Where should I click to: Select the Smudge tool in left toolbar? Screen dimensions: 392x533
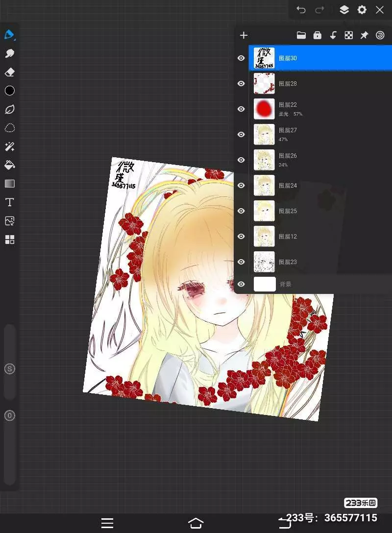click(x=10, y=53)
